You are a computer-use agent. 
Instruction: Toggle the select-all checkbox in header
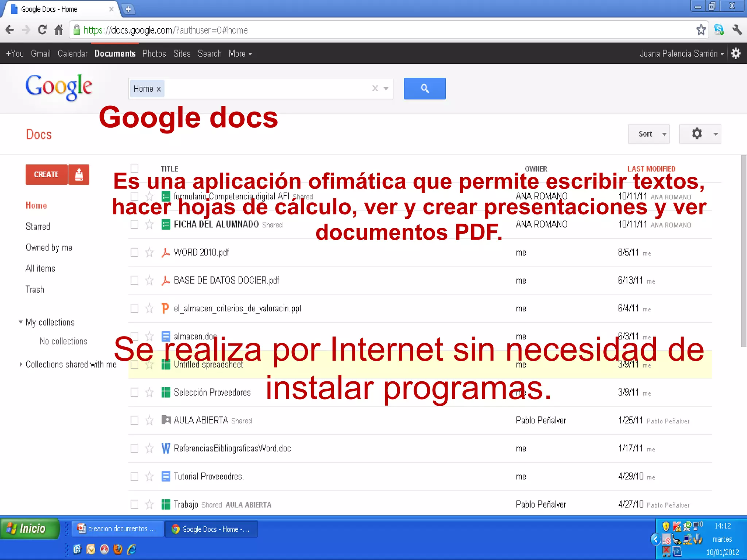(x=135, y=168)
